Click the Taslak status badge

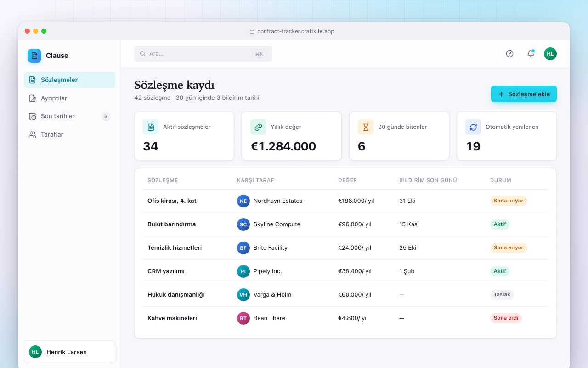502,295
